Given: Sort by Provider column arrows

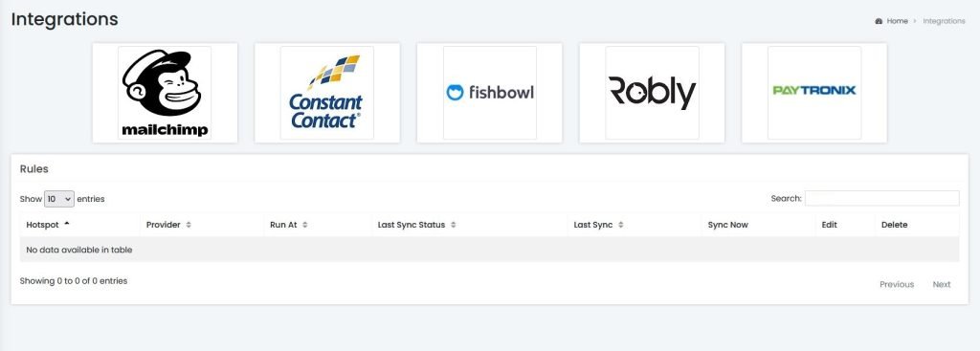Looking at the screenshot, I should [189, 225].
